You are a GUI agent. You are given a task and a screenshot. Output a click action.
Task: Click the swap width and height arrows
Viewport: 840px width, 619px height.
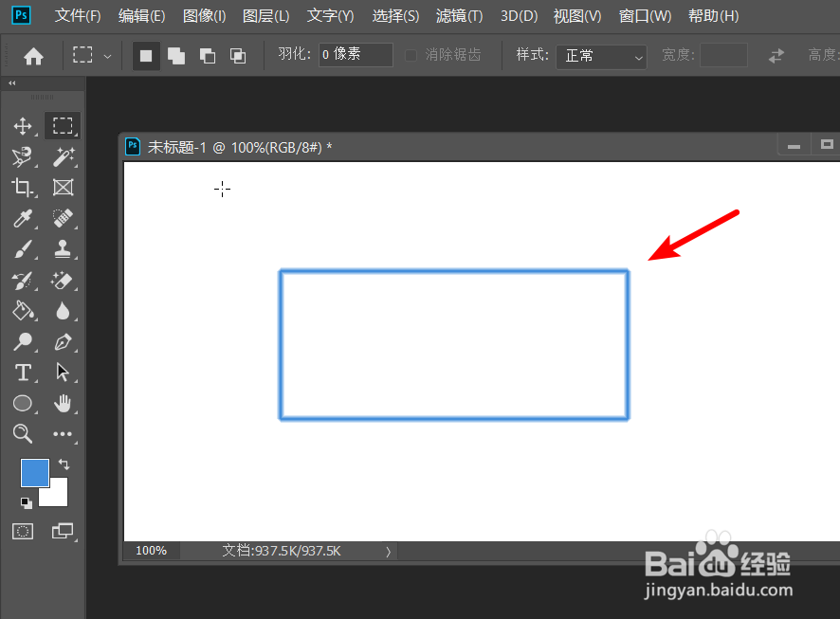pos(776,55)
